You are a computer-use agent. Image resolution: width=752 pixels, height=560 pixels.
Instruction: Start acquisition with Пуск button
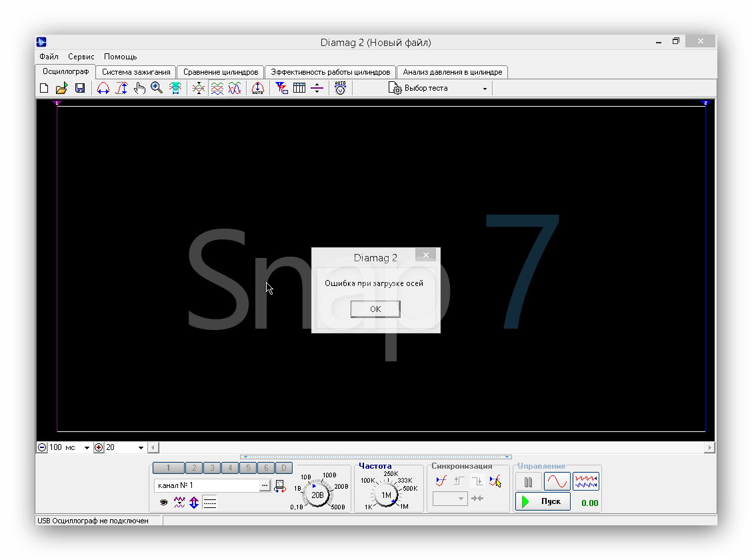[543, 501]
